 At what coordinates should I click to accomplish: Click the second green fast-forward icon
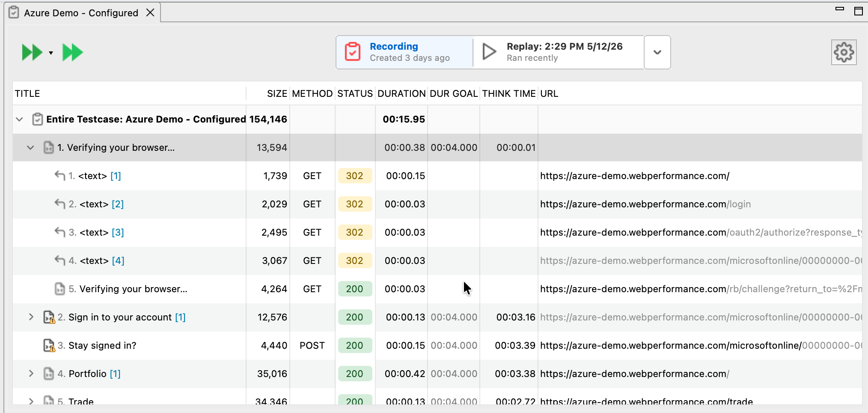[73, 53]
